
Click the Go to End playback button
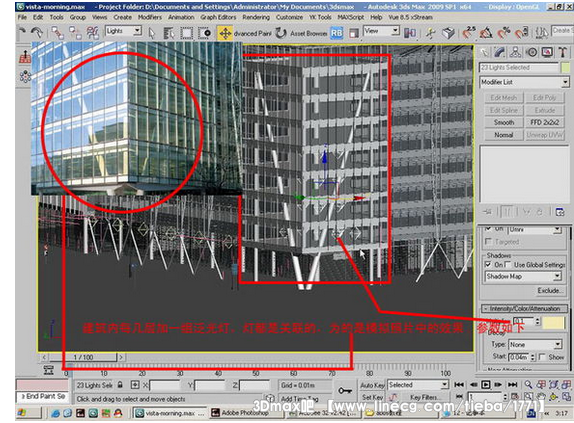click(512, 385)
